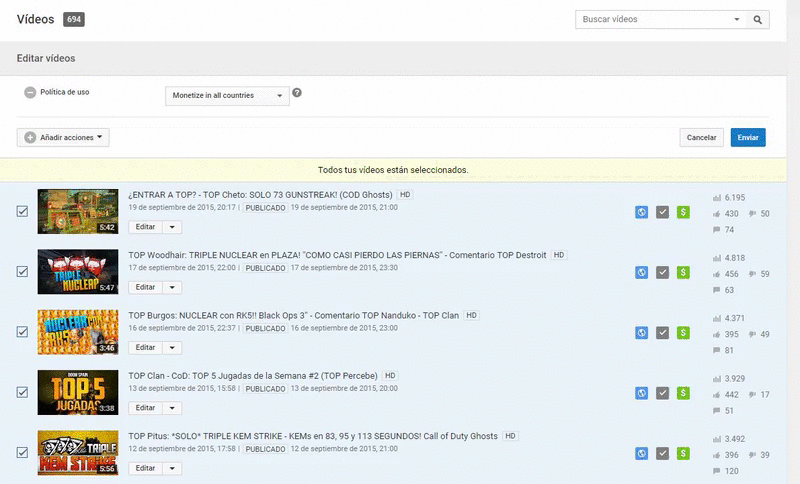Open the 5:42 ENTRAR A TOP video thumbnail

pos(78,212)
